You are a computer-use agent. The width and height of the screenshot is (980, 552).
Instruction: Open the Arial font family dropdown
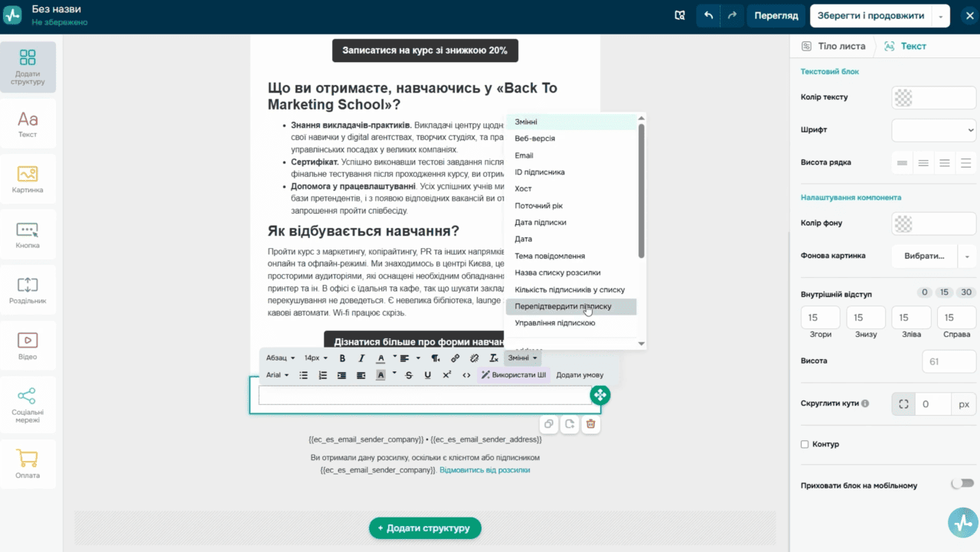click(x=277, y=375)
